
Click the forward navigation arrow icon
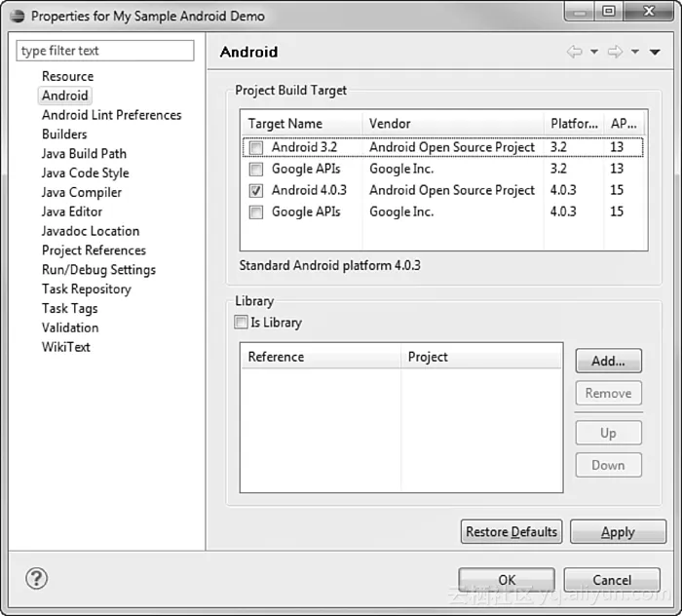[x=615, y=52]
